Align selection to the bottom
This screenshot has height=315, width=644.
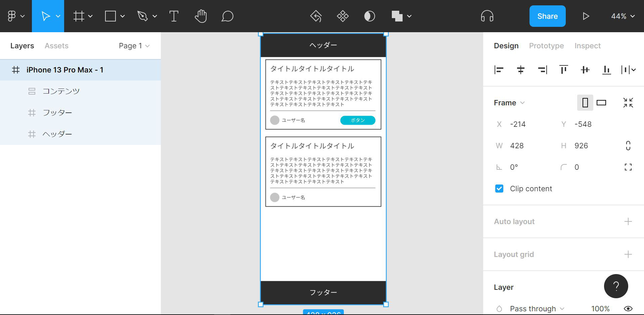(x=606, y=70)
